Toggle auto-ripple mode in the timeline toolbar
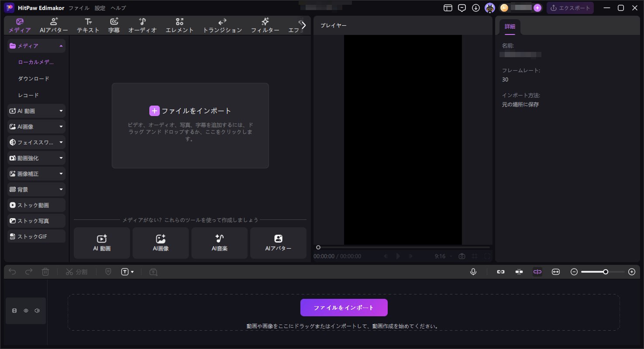 click(x=537, y=272)
